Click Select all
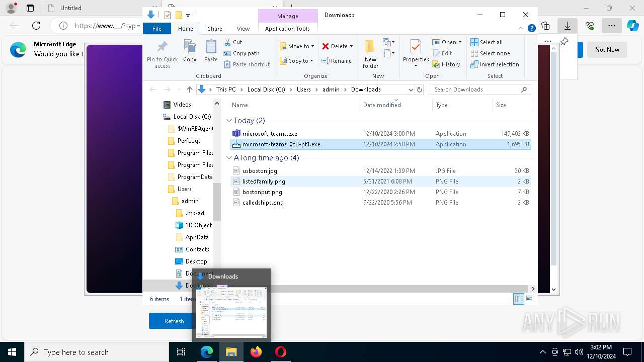Viewport: 644px width, 362px height. 487,42
